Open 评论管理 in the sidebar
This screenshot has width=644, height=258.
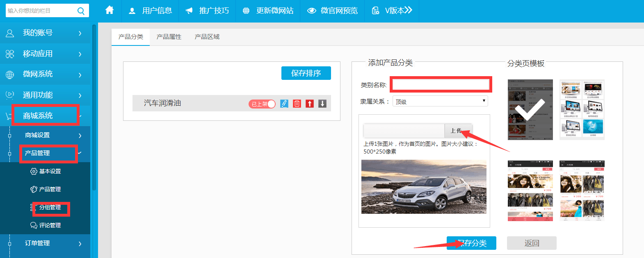pos(50,225)
